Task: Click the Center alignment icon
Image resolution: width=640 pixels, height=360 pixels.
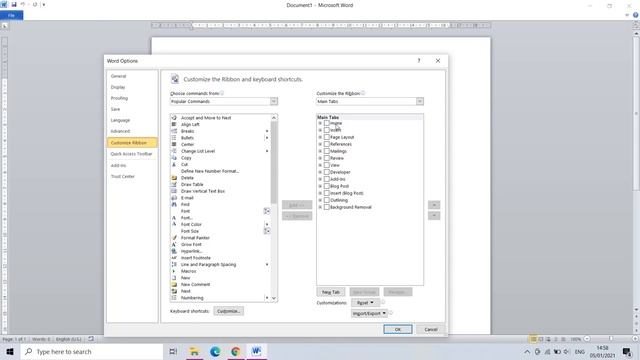Action: (174, 144)
